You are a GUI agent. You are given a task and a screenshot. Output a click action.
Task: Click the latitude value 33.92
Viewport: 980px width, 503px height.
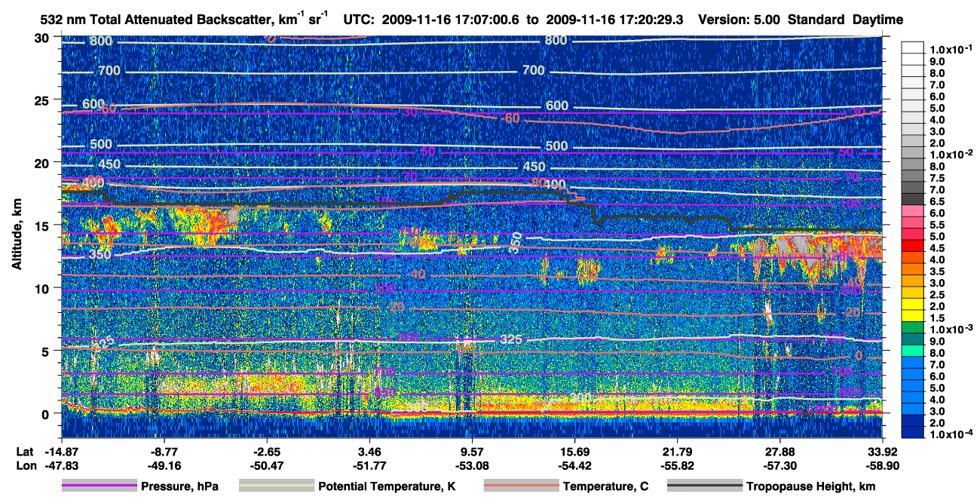(x=882, y=451)
